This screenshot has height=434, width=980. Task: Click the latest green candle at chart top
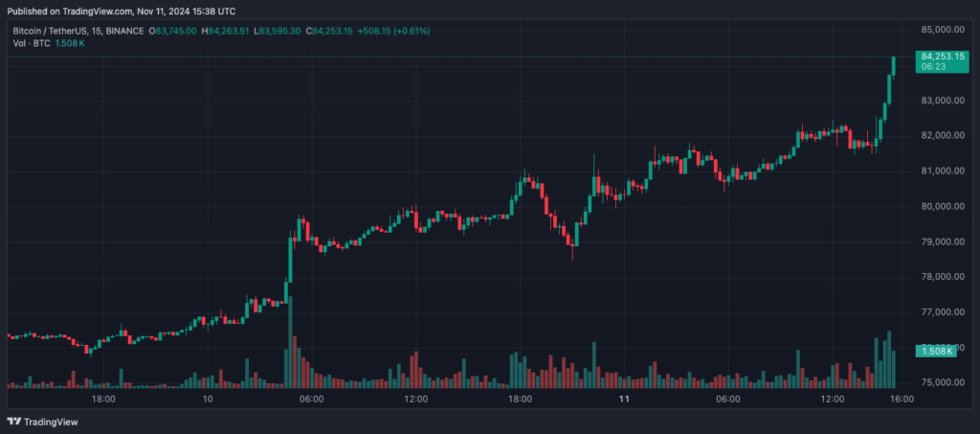click(894, 65)
